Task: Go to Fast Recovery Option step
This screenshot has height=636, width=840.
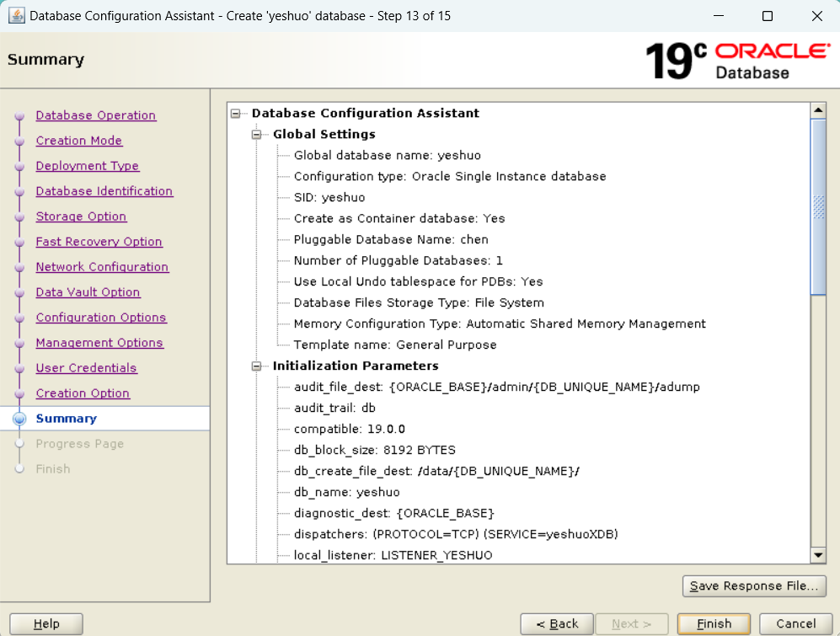Action: click(99, 242)
